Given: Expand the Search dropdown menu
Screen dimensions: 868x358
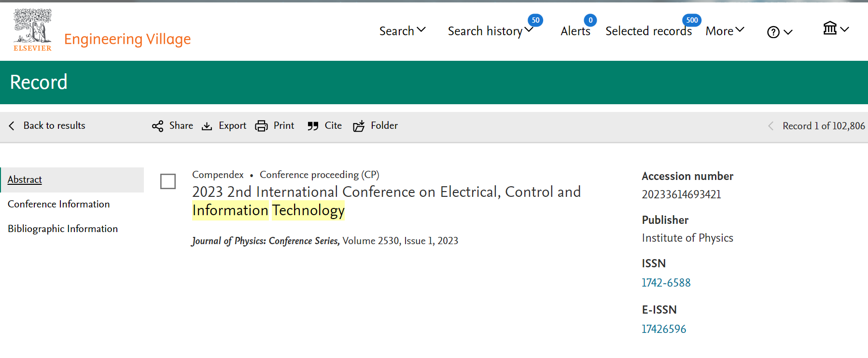Looking at the screenshot, I should click(402, 31).
